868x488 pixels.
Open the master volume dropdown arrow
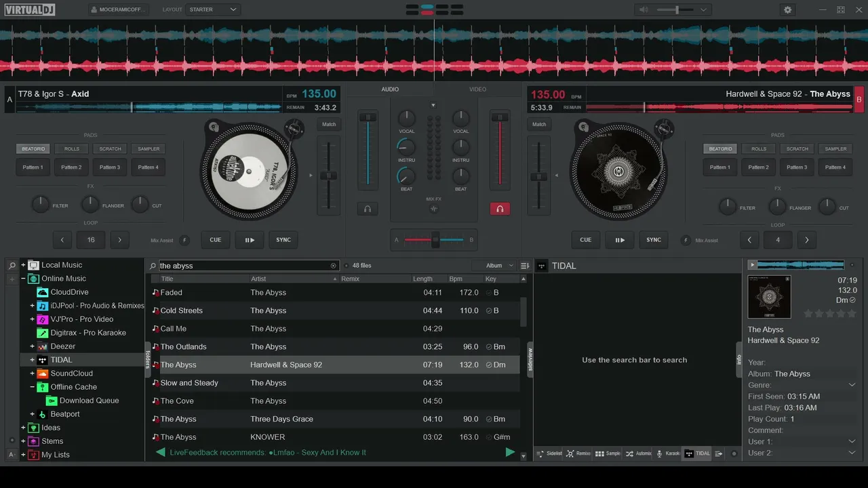point(704,9)
